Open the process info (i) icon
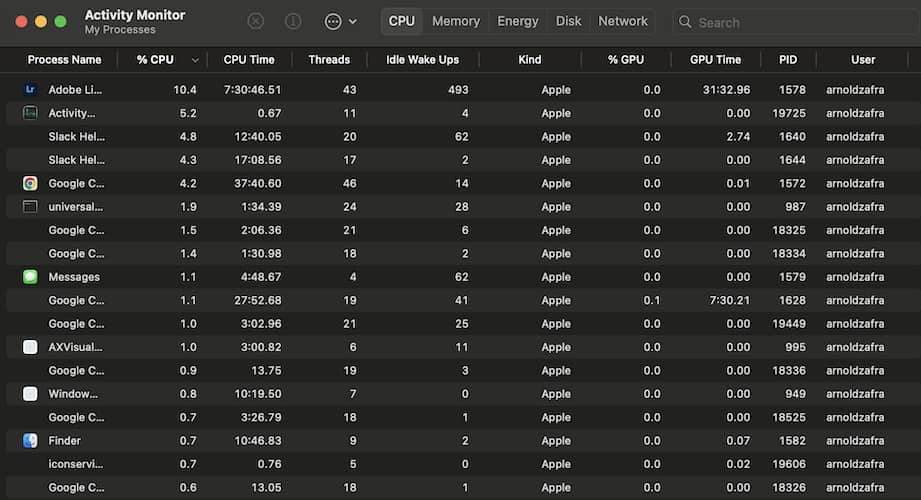Viewport: 921px width, 500px height. [x=293, y=21]
